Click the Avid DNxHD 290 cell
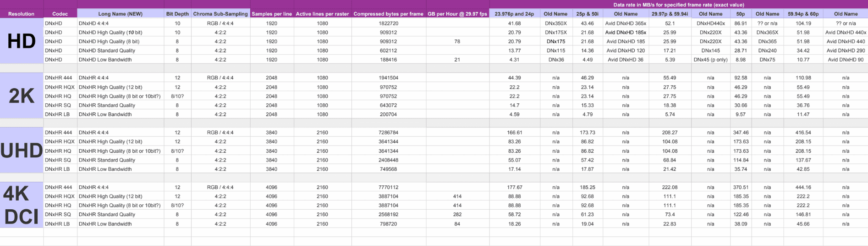The width and height of the screenshot is (868, 246). point(846,50)
